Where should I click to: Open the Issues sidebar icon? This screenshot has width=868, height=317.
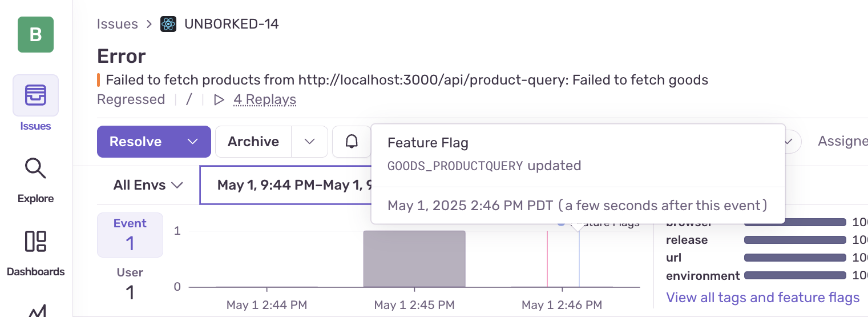pos(35,95)
